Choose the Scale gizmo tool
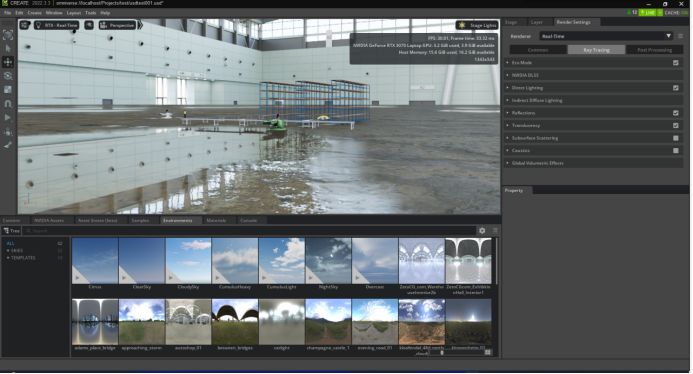693x374 pixels. coord(8,90)
